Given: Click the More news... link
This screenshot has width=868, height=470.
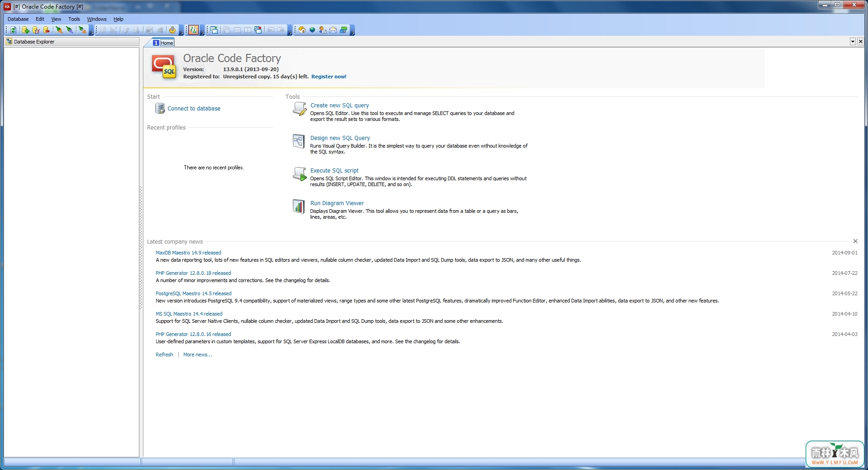Looking at the screenshot, I should (x=197, y=355).
